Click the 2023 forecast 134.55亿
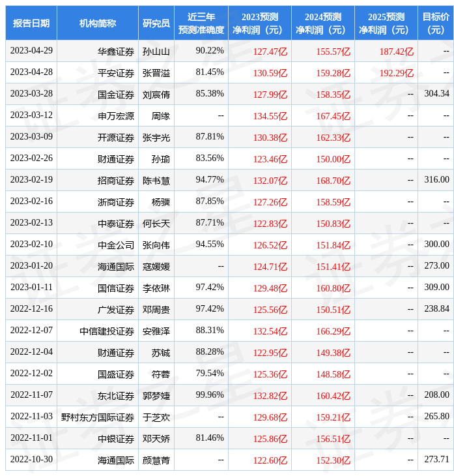 [270, 116]
